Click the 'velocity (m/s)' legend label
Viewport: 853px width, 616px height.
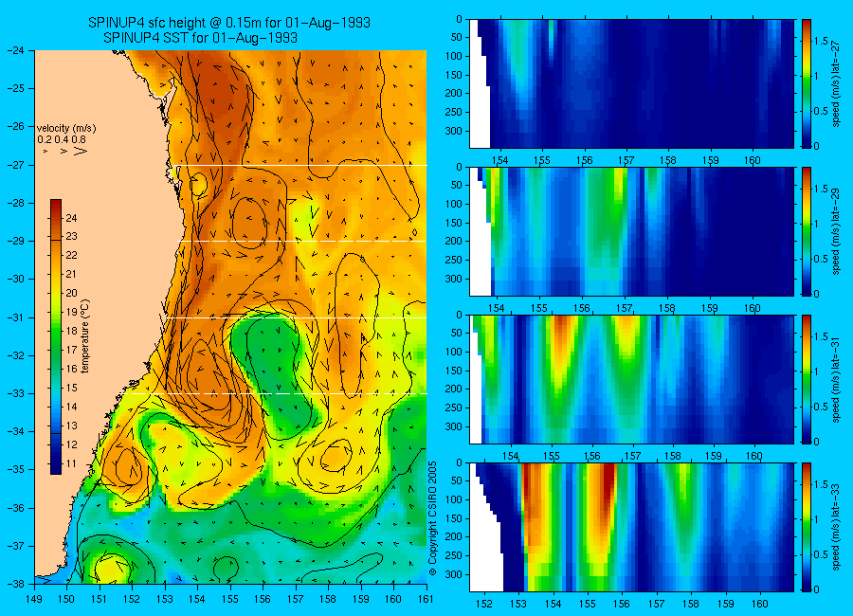point(66,129)
